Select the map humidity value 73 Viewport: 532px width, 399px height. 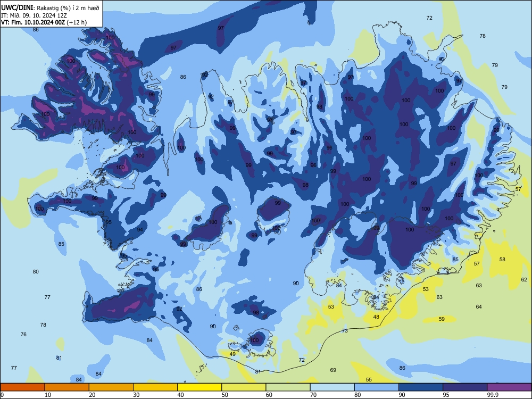click(345, 330)
